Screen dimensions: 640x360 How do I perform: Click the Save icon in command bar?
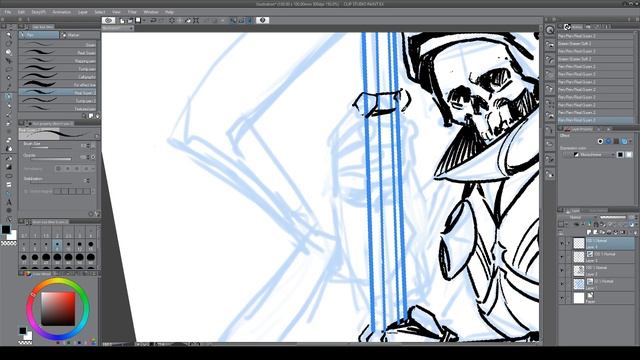[138, 20]
